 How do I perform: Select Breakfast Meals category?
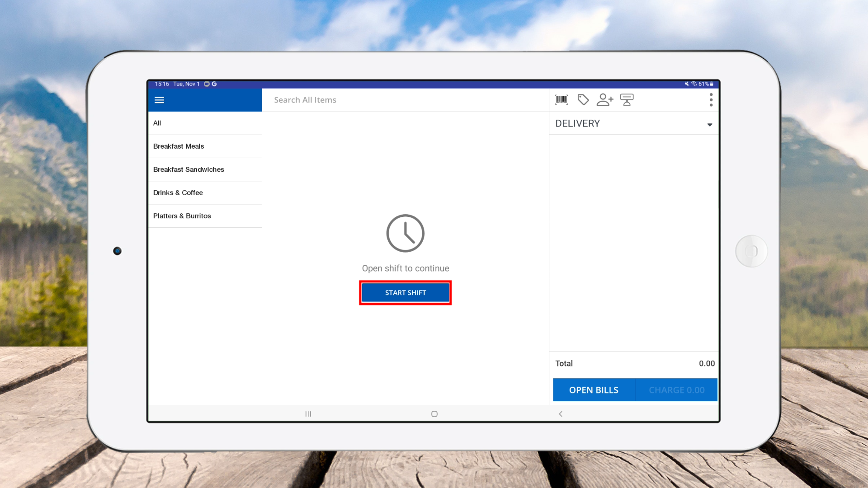point(204,146)
